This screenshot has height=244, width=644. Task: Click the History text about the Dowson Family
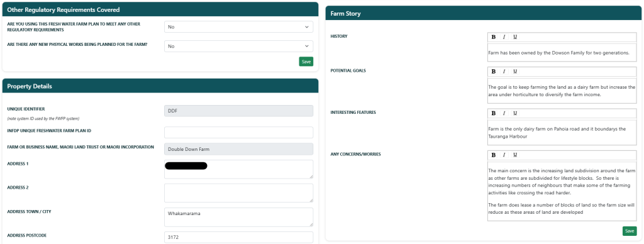559,53
